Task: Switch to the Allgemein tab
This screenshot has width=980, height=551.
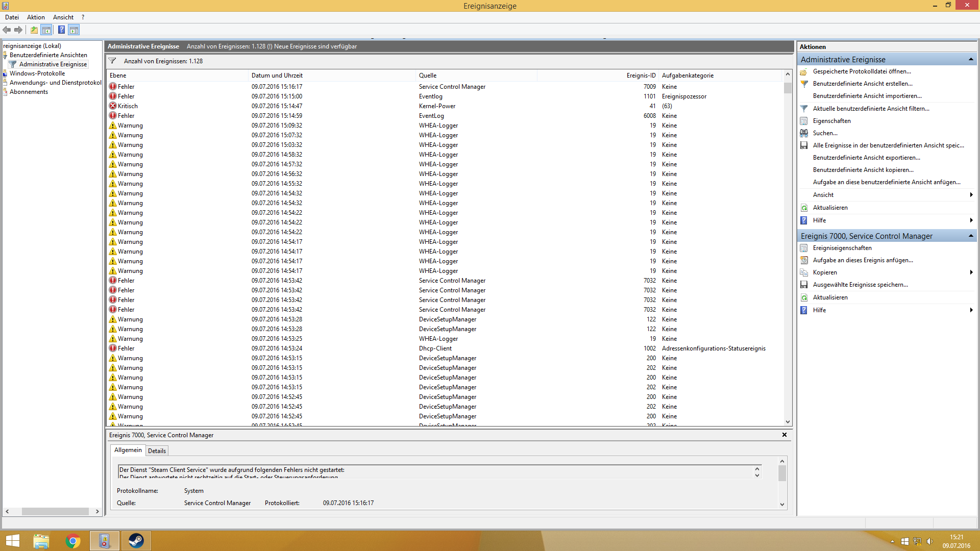Action: 128,450
